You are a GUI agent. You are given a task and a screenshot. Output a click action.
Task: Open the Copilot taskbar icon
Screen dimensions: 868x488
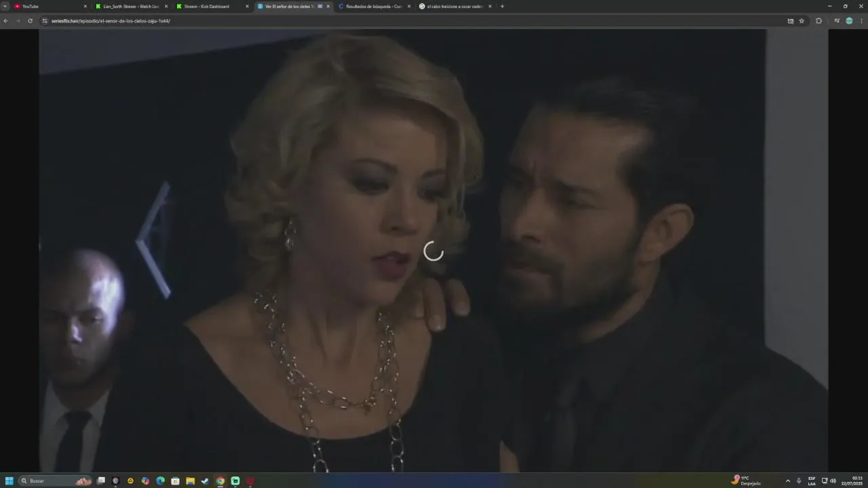(x=145, y=481)
